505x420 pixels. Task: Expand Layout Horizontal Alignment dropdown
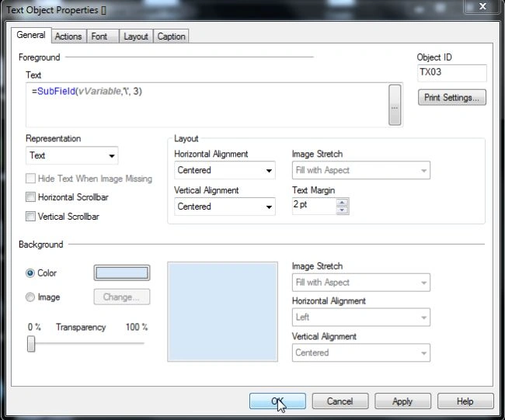pos(225,170)
